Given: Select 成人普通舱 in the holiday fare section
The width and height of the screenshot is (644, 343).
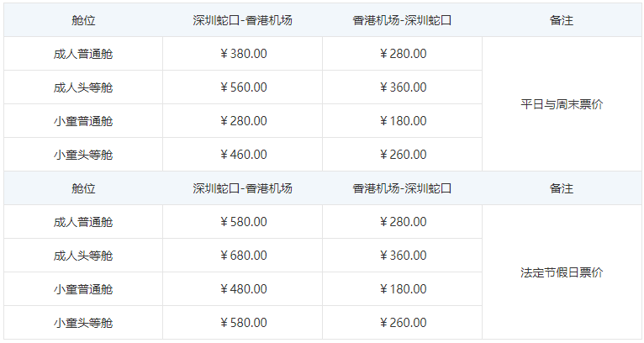Looking at the screenshot, I should pyautogui.click(x=83, y=222).
